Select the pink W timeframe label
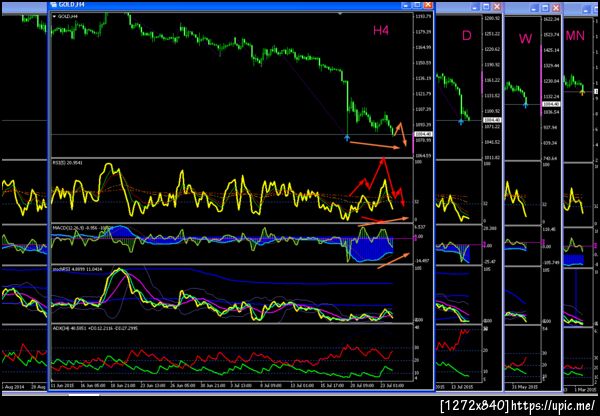The width and height of the screenshot is (600, 416). coord(525,38)
